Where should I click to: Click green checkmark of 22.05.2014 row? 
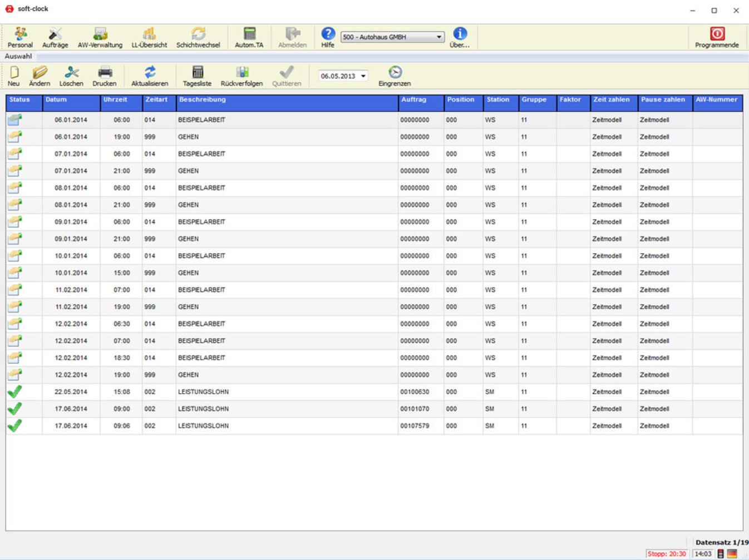tap(15, 392)
